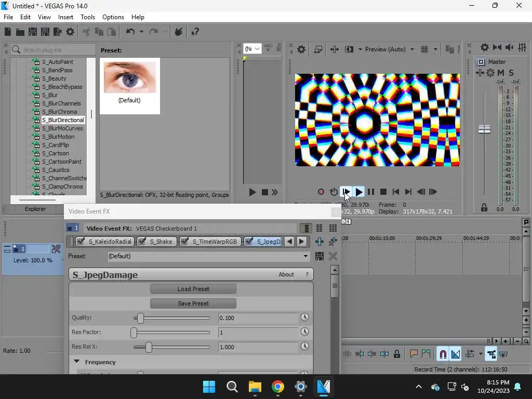532x399 pixels.
Task: Click the Undo arrow in toolbar
Action: (130, 32)
